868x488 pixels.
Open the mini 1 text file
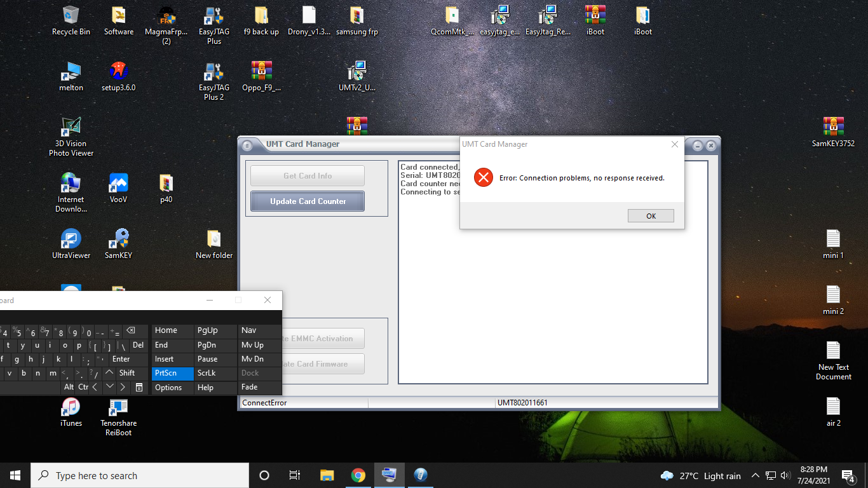(833, 244)
